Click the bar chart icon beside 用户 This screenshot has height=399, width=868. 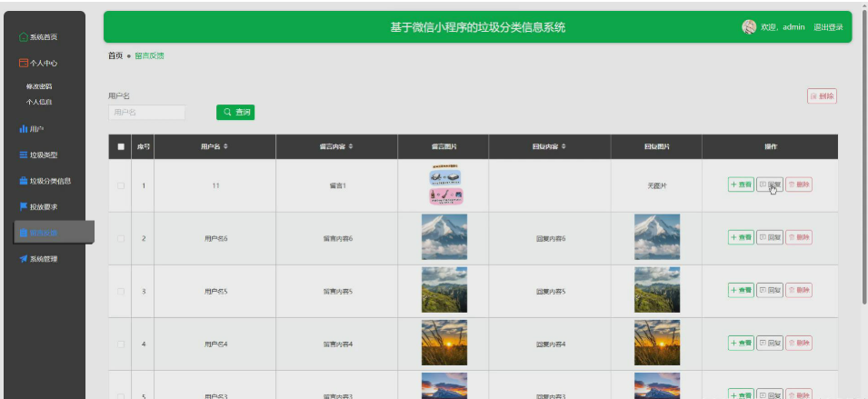(24, 129)
